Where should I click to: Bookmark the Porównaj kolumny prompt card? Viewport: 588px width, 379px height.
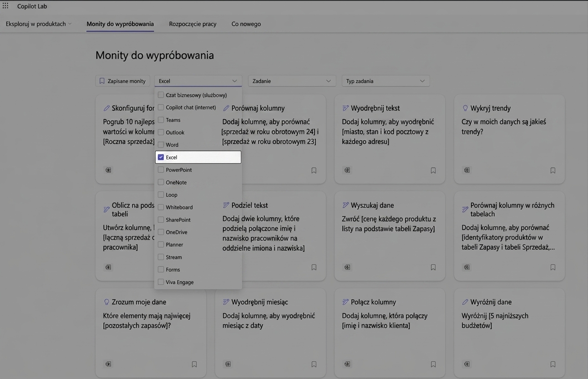pyautogui.click(x=314, y=170)
